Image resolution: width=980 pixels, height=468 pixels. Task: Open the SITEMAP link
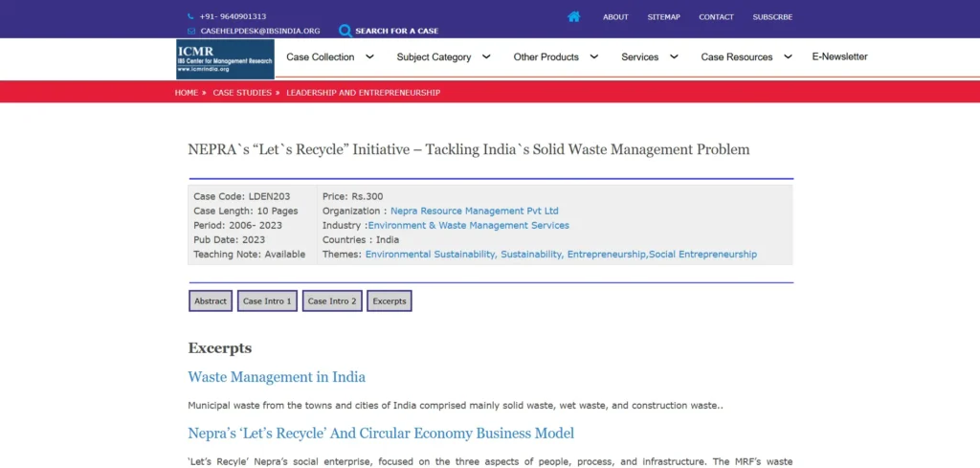664,17
